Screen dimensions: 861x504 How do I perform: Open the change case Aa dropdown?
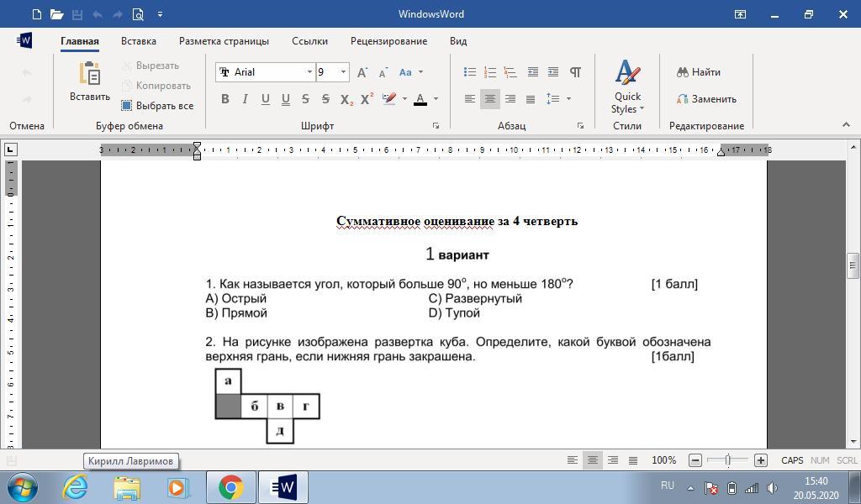pos(410,72)
